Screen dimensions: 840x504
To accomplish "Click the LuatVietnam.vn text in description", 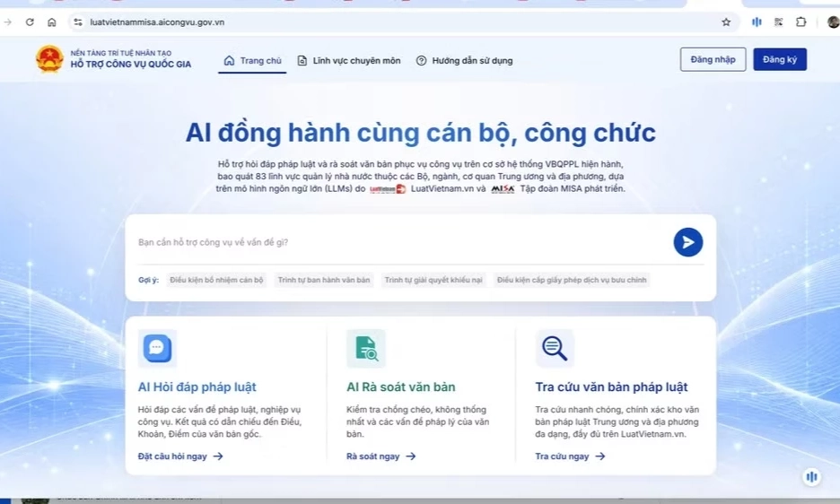I will pos(442,188).
